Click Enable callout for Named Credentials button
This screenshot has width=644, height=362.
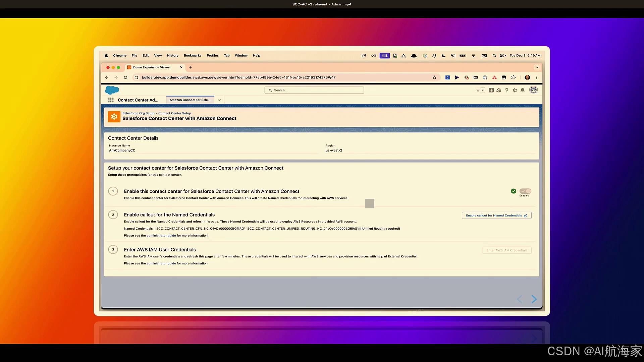coord(496,216)
